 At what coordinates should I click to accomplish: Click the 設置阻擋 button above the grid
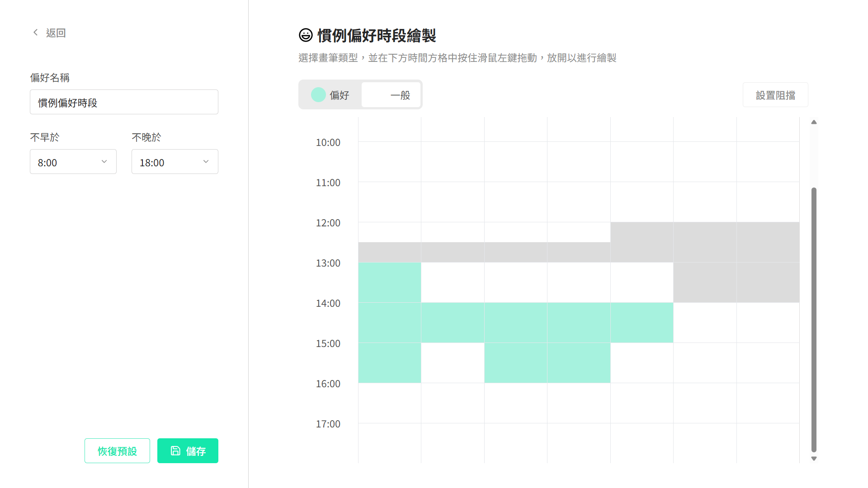[x=775, y=94]
